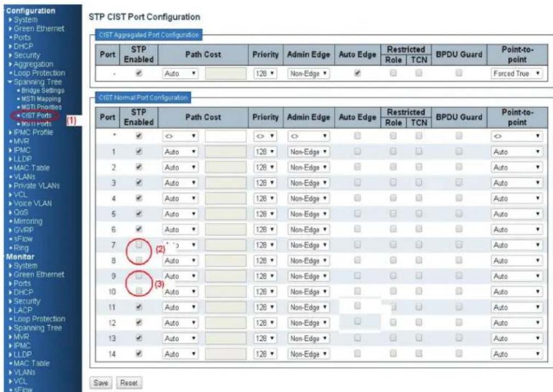Open CIST Ports under Spanning Tree

click(36, 115)
